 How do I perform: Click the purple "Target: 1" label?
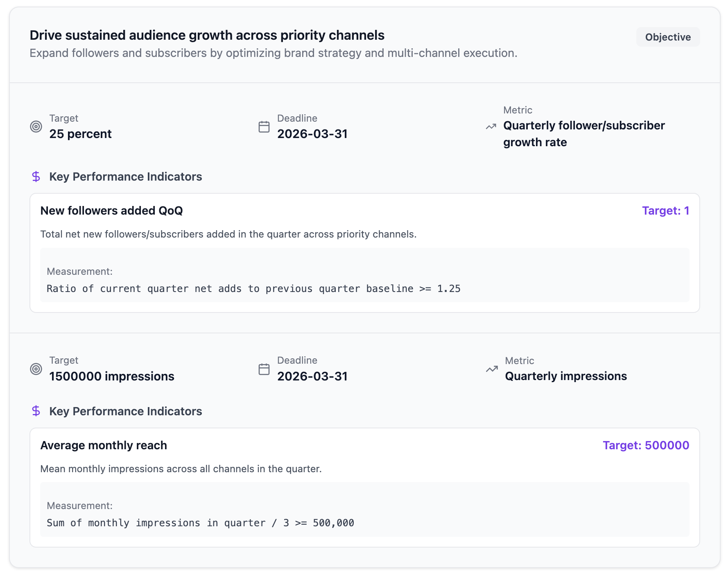click(665, 211)
